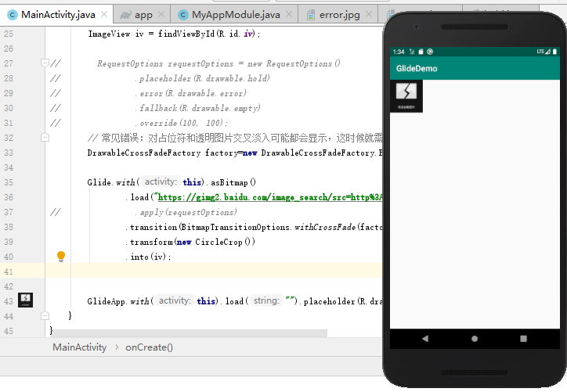The image size is (567, 392).
Task: Switch to the MainActivity.java tab
Action: point(57,15)
